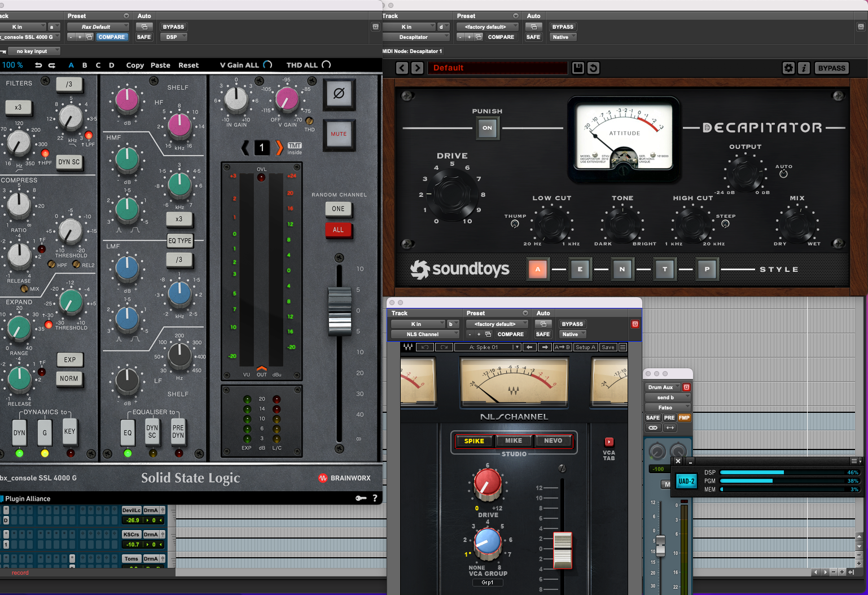This screenshot has height=595, width=868.
Task: Enable Decapitator AUTO output toggle
Action: click(x=783, y=174)
